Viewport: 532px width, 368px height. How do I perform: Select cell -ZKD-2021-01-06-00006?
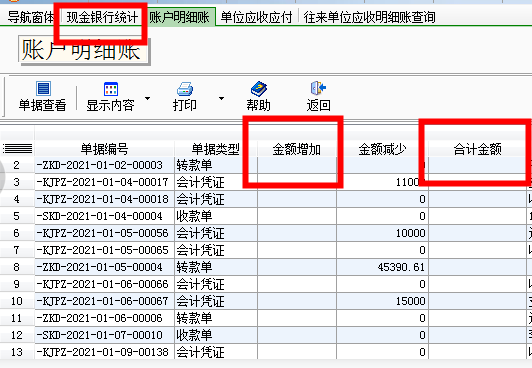(x=104, y=318)
